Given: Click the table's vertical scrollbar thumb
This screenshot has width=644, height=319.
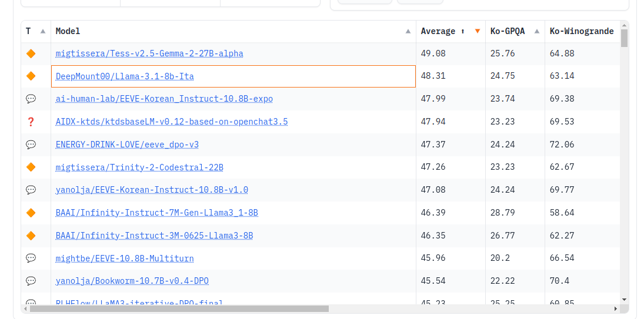Looking at the screenshot, I should 624,38.
